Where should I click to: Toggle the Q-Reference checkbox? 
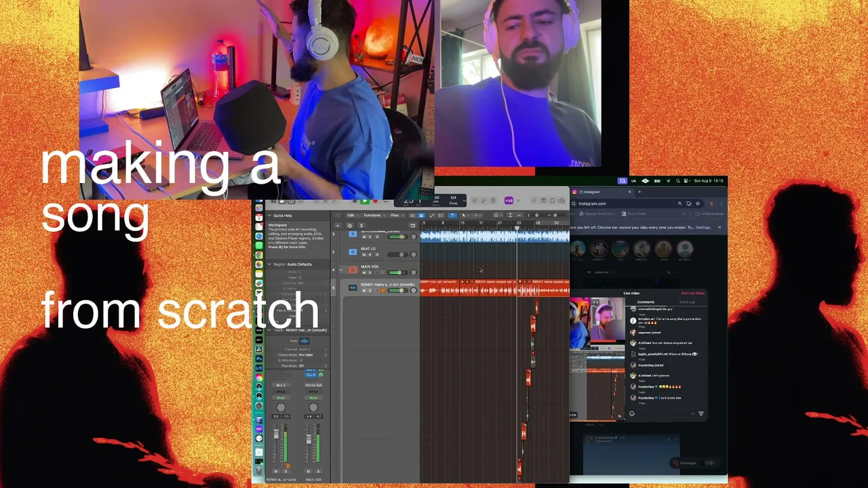click(x=302, y=360)
